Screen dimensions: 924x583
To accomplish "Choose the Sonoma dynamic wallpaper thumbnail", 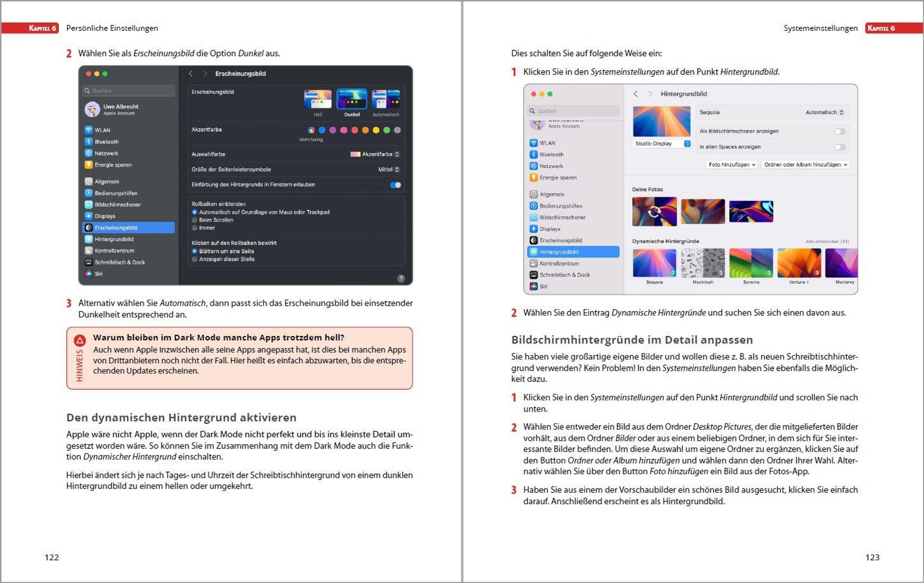I will pos(751,263).
